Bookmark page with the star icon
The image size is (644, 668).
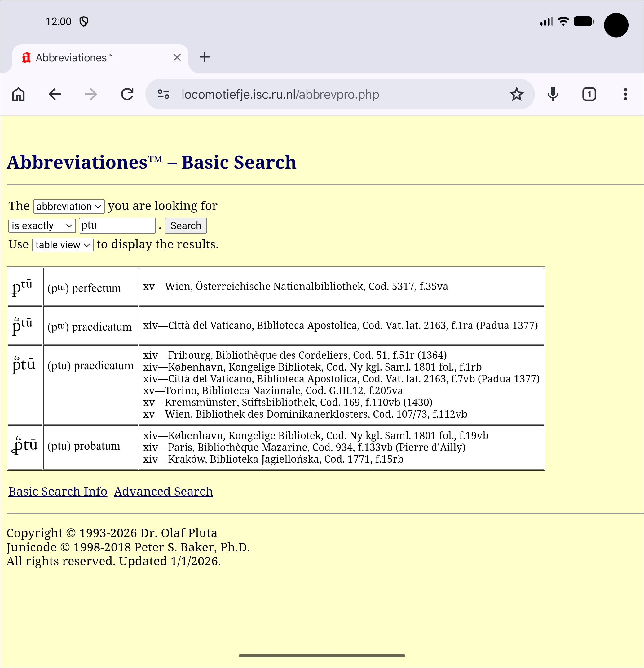pos(516,94)
